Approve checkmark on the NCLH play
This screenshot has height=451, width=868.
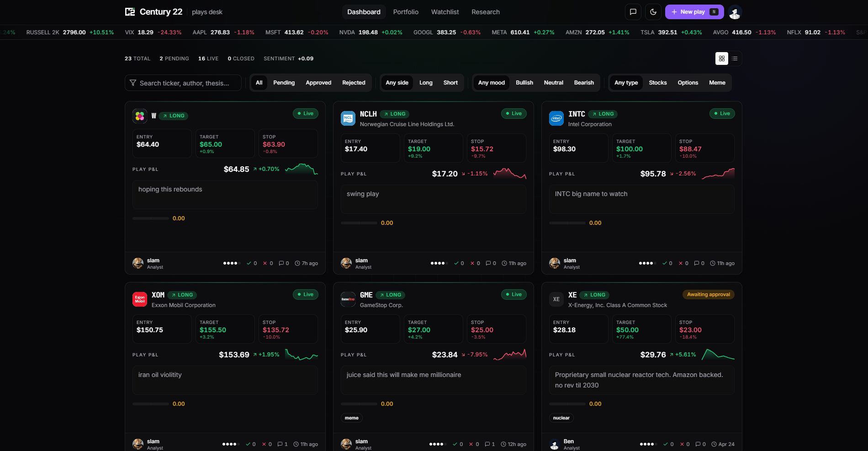coord(456,263)
